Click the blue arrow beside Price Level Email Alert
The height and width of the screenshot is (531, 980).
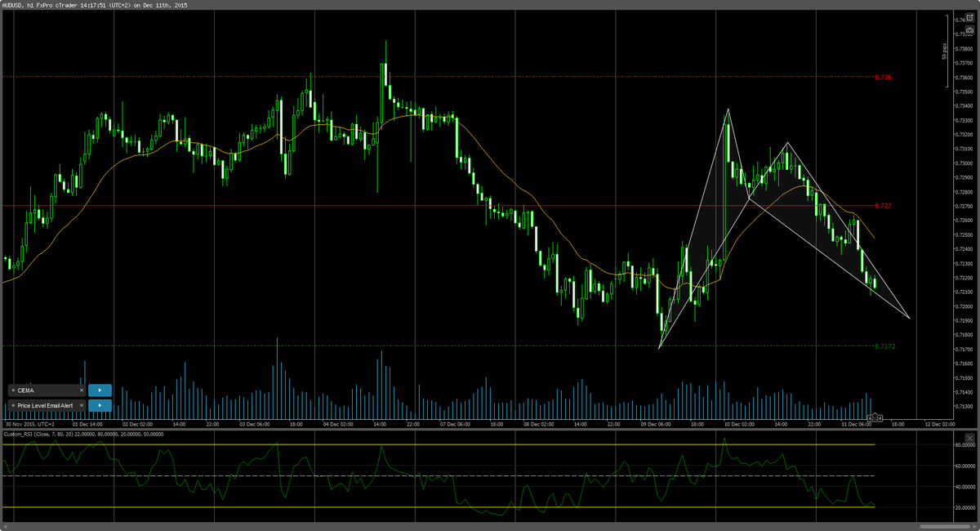click(99, 405)
